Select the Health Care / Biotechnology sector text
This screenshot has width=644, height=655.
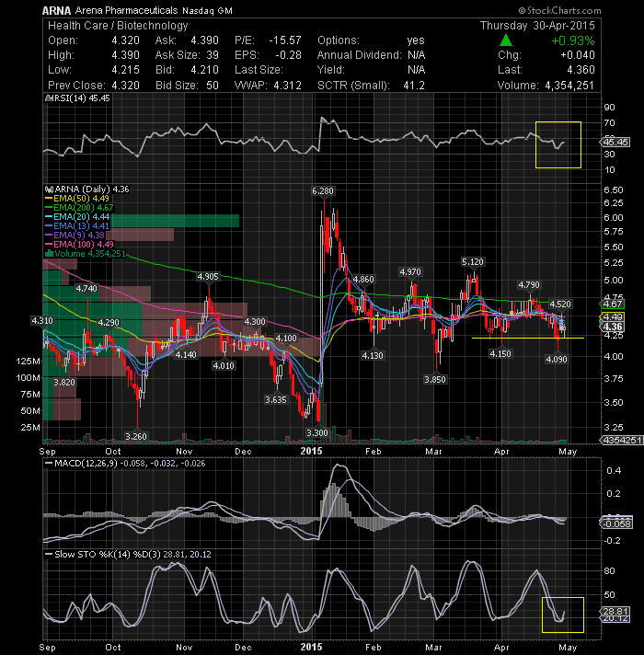coord(118,26)
